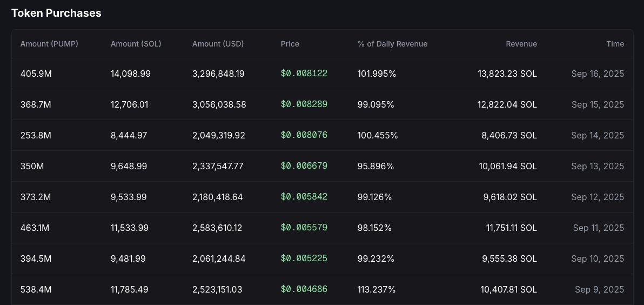This screenshot has height=305, width=644.
Task: Click the Sep 16, 2025 date
Action: point(598,74)
